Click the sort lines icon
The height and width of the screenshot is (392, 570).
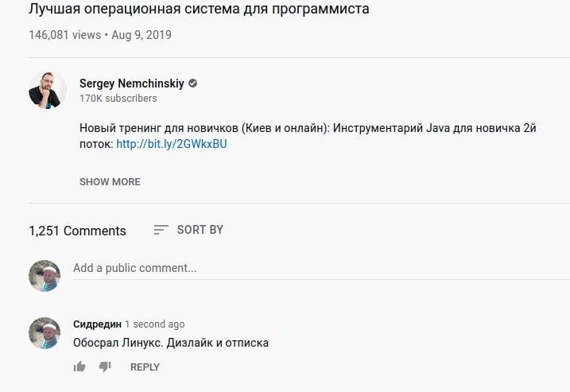coord(161,230)
